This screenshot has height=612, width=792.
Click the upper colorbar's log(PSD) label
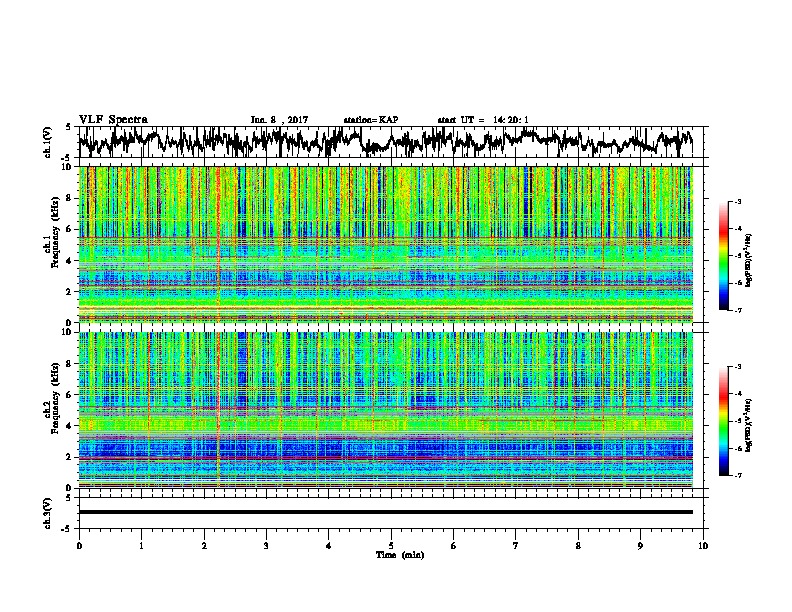click(749, 261)
